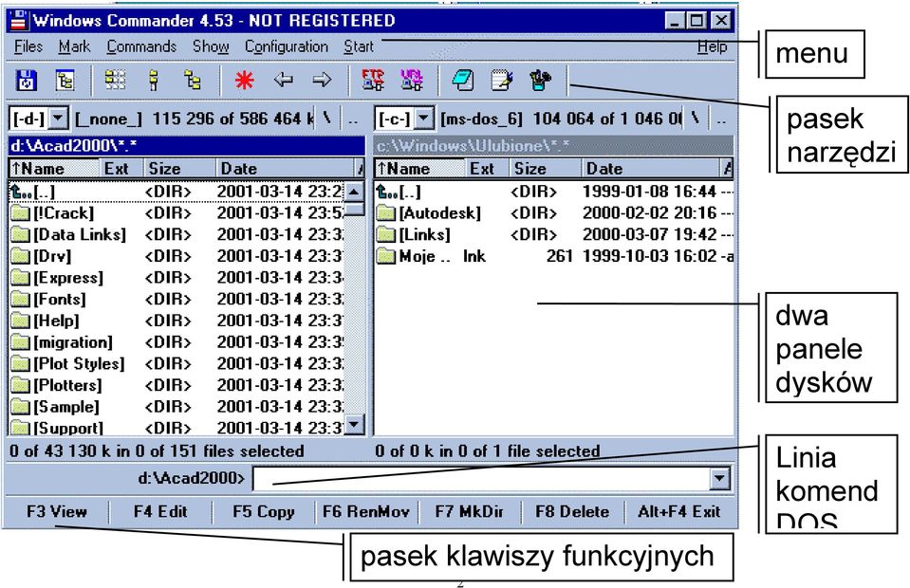
Task: Open the Help menu
Action: [712, 46]
